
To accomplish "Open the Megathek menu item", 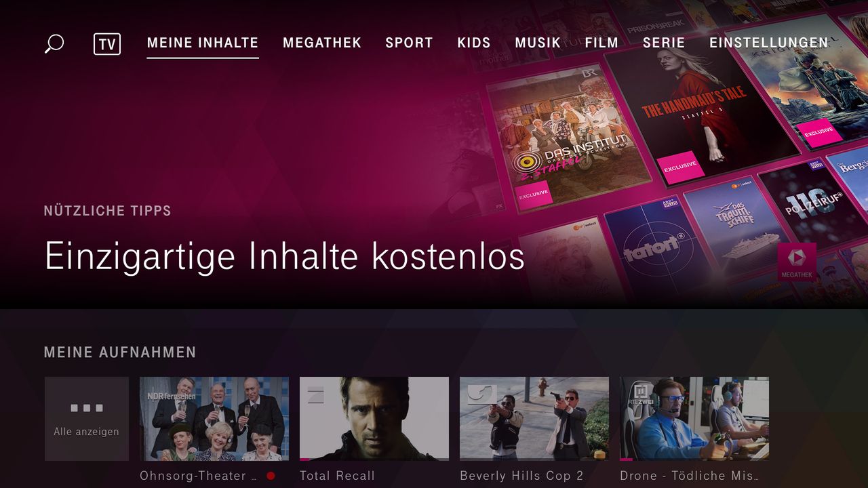I will point(322,43).
